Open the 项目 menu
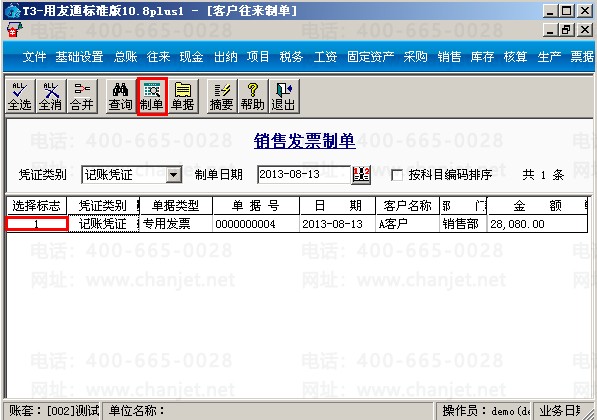 click(258, 57)
